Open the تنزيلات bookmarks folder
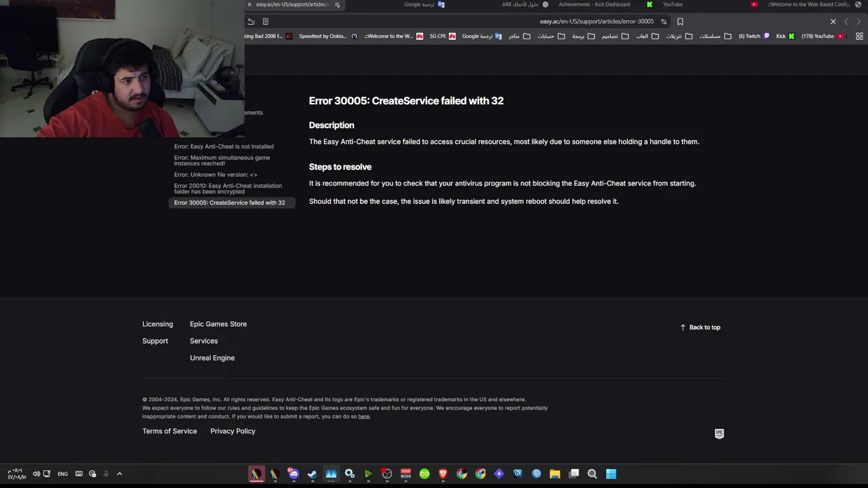Viewport: 868px width, 488px height. pos(679,37)
